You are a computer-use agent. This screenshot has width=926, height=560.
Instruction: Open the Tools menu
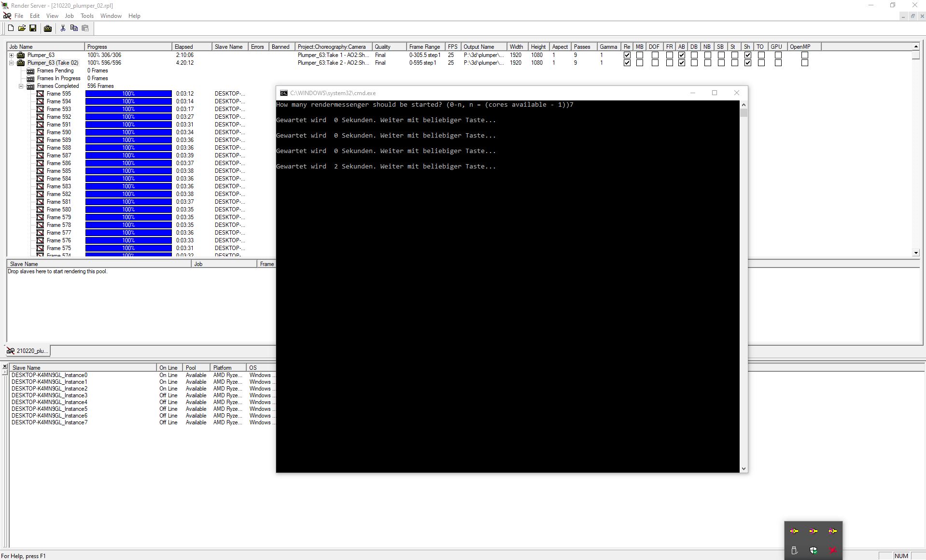pyautogui.click(x=87, y=16)
